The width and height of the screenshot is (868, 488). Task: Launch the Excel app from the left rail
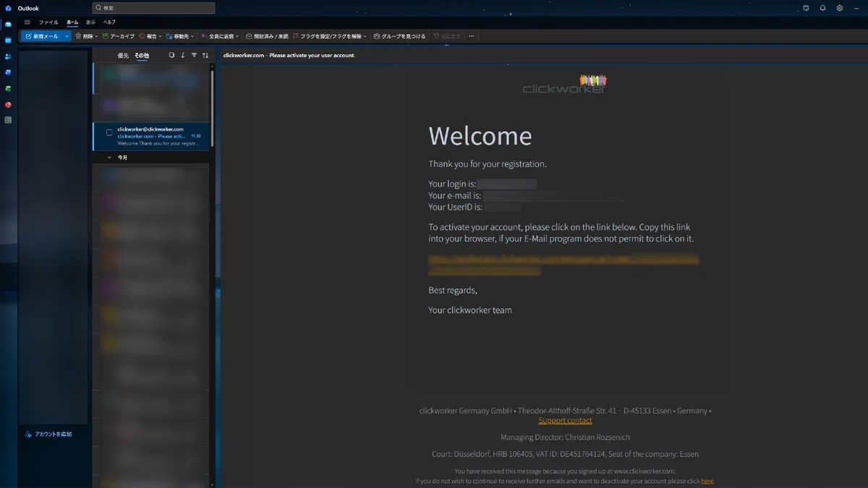tap(8, 88)
